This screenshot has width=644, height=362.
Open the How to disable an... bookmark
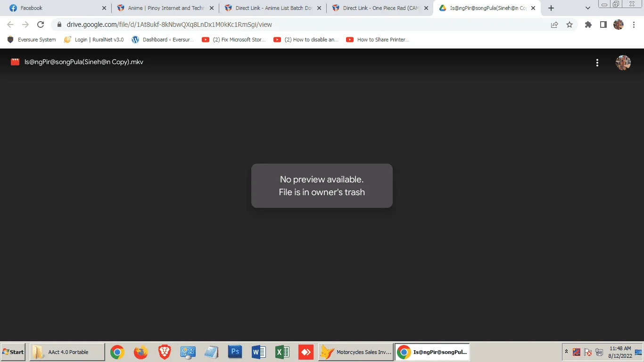[306, 40]
